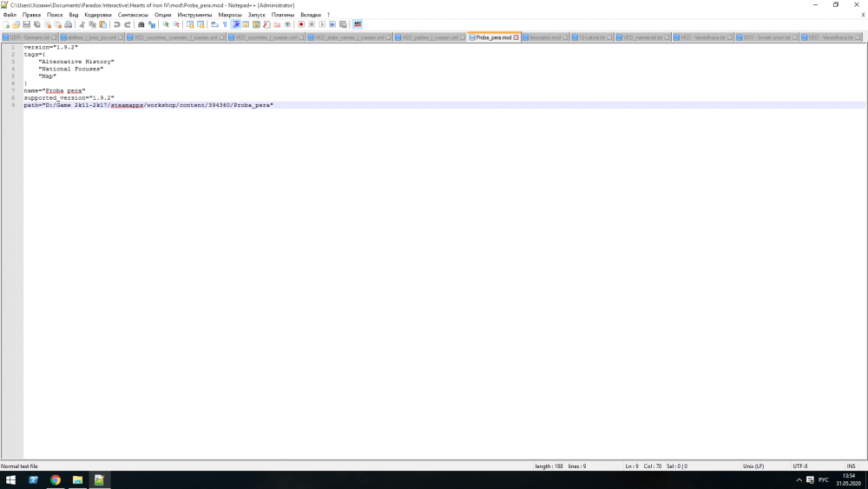Open Chrome from the taskbar

(56, 480)
